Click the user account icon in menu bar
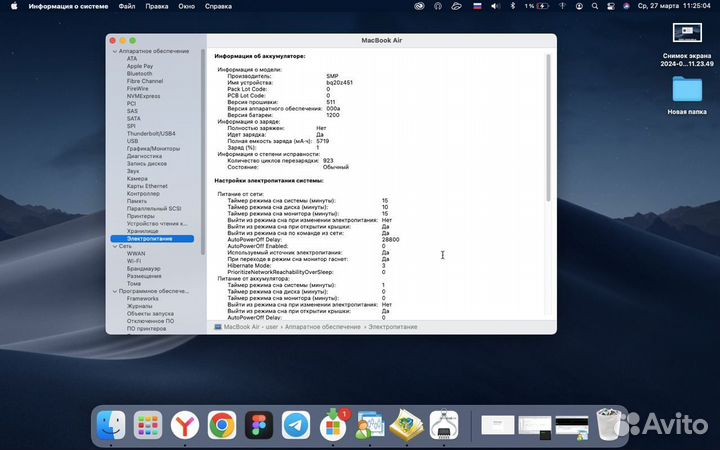This screenshot has height=450, width=720. [579, 6]
